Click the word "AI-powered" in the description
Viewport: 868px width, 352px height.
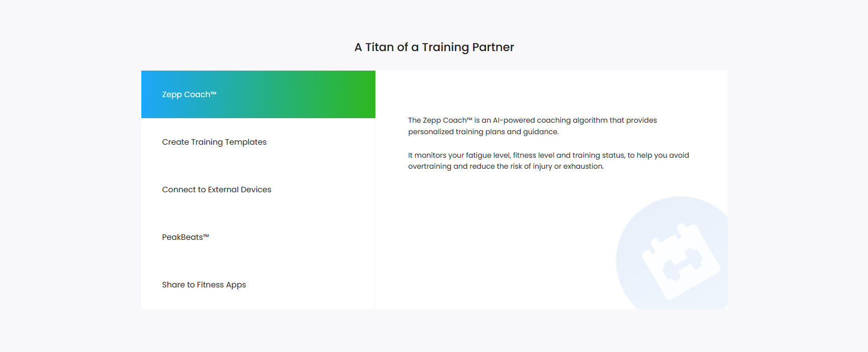click(514, 121)
